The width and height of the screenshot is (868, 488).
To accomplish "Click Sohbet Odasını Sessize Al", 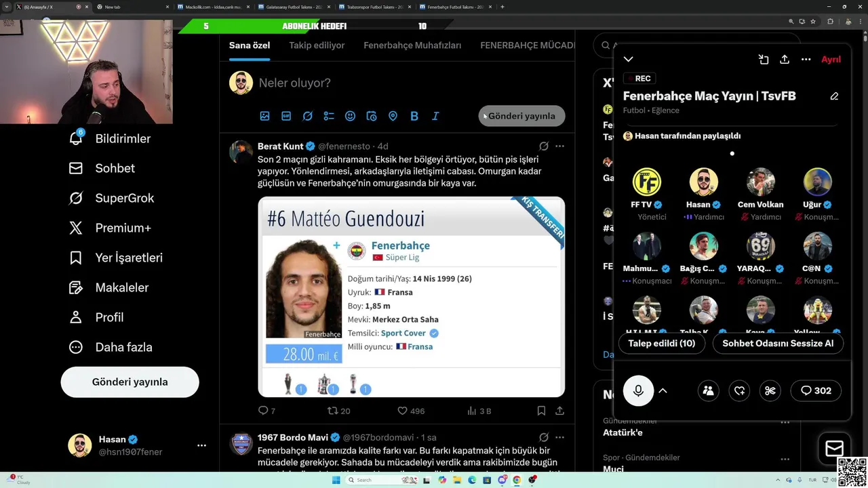I will (x=778, y=343).
